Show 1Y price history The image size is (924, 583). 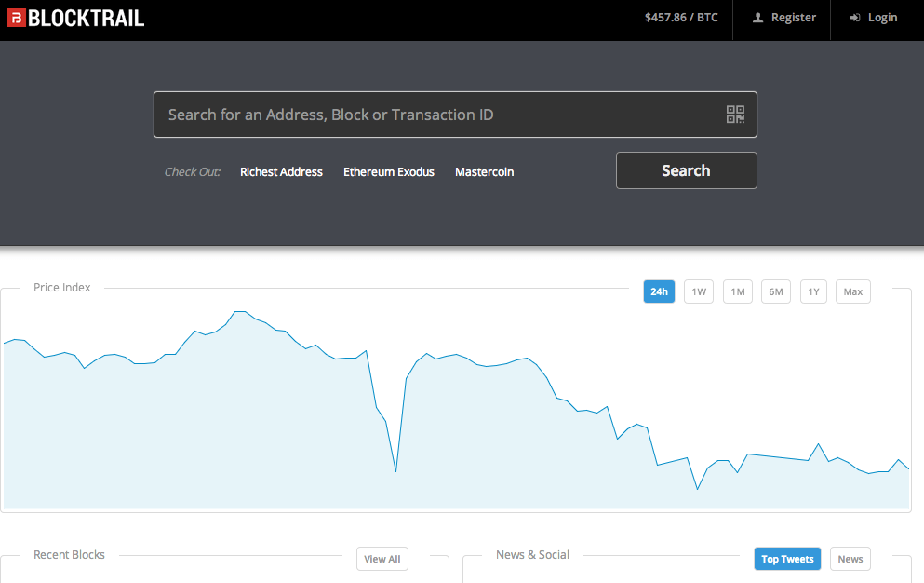[813, 291]
